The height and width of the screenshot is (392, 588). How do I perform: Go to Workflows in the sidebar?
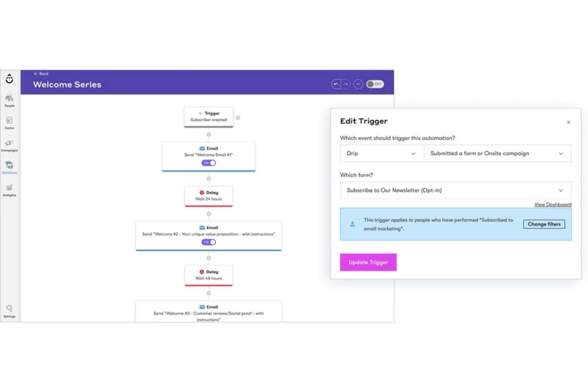(9, 167)
